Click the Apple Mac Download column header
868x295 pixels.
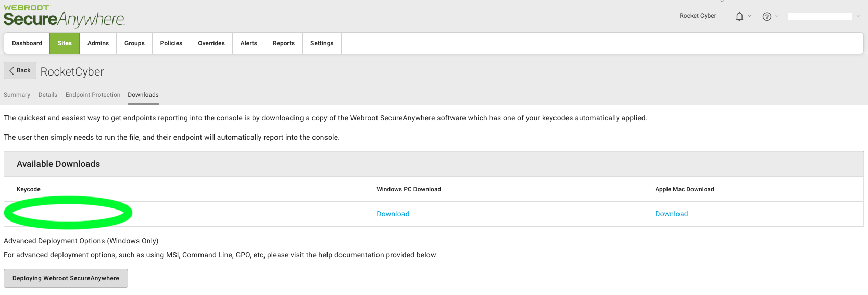685,189
